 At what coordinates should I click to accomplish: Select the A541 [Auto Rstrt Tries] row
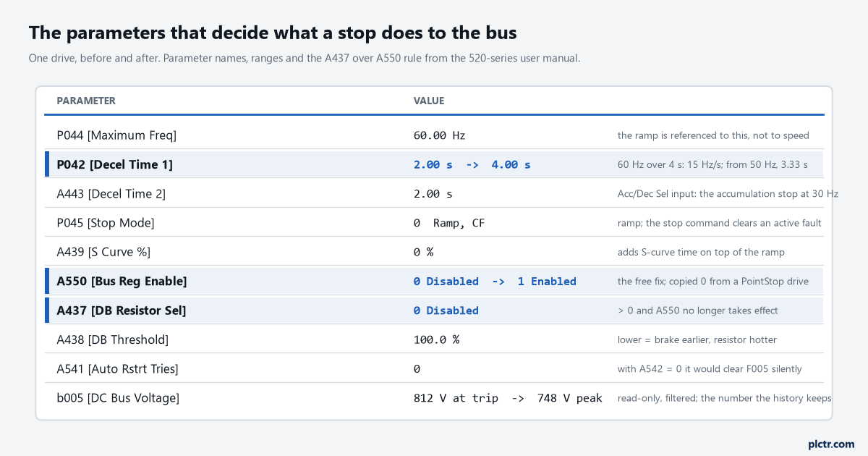pos(434,368)
